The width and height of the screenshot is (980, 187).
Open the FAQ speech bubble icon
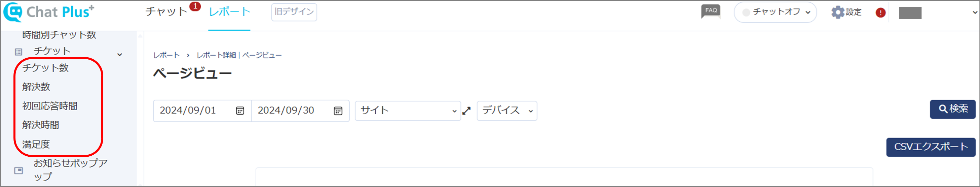click(710, 11)
